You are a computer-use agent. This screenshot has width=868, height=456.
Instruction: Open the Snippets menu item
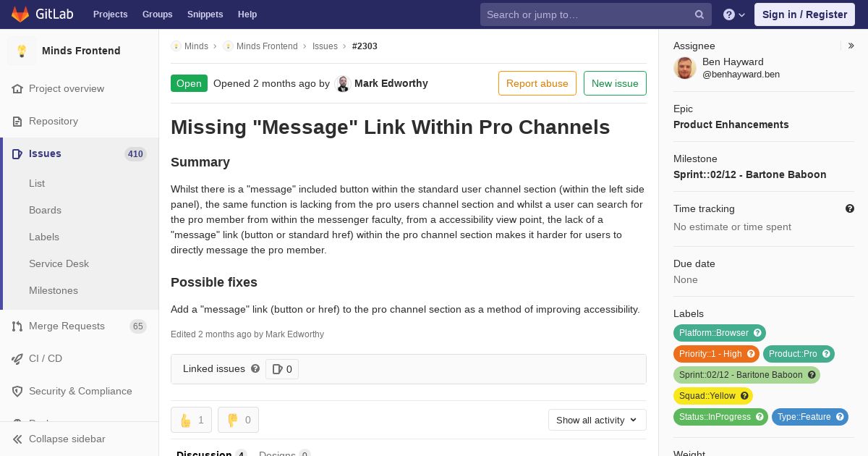click(205, 14)
